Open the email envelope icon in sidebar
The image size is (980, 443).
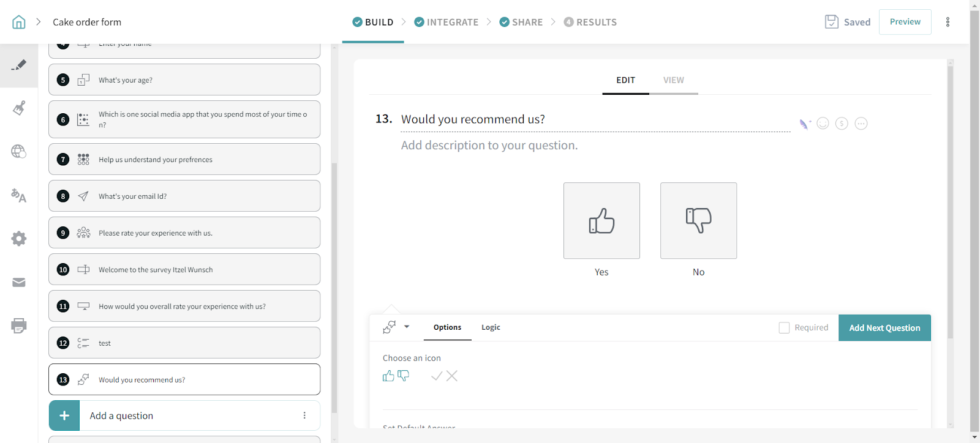19,282
